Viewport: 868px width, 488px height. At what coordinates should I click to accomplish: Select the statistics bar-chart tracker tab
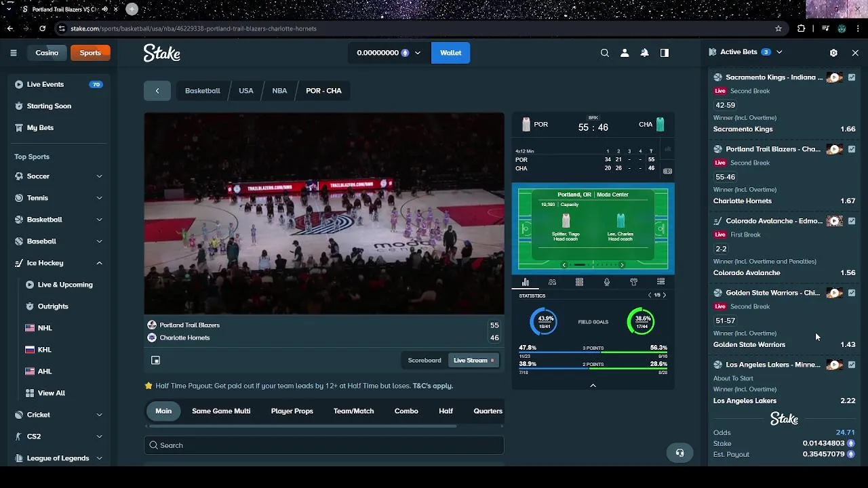point(526,282)
